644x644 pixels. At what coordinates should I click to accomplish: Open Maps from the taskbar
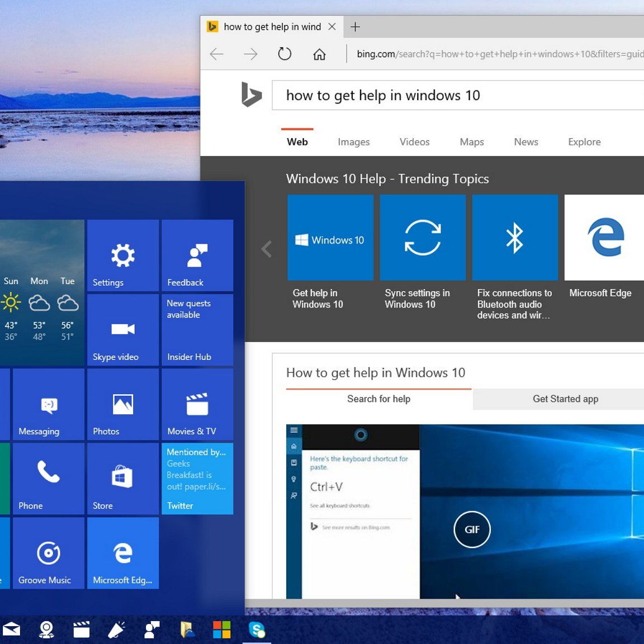pyautogui.click(x=46, y=629)
